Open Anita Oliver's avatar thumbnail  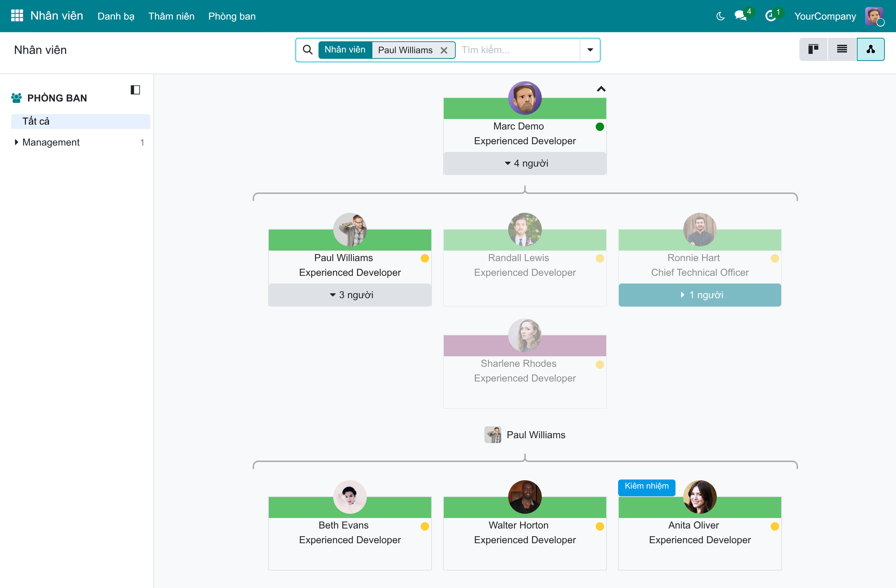[700, 497]
